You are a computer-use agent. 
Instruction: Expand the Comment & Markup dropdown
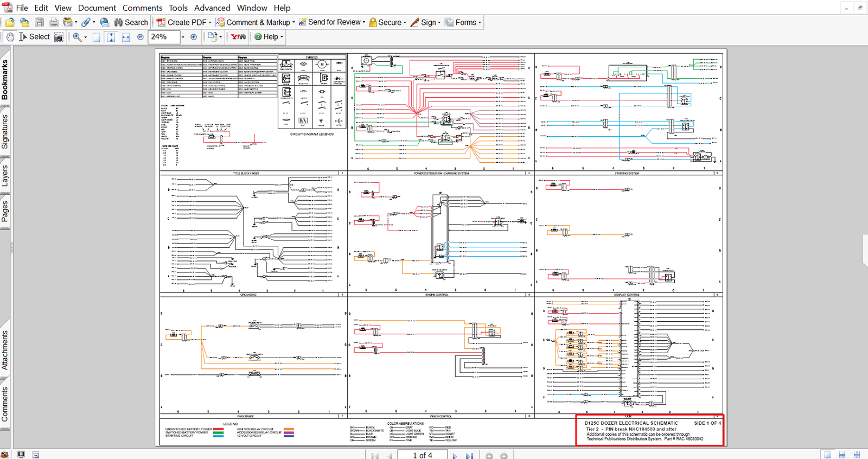pyautogui.click(x=293, y=22)
